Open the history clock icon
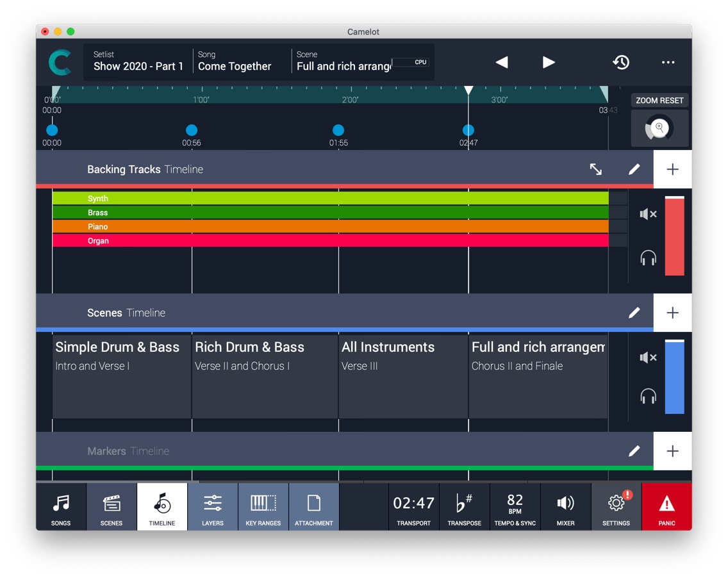728x578 pixels. tap(621, 62)
